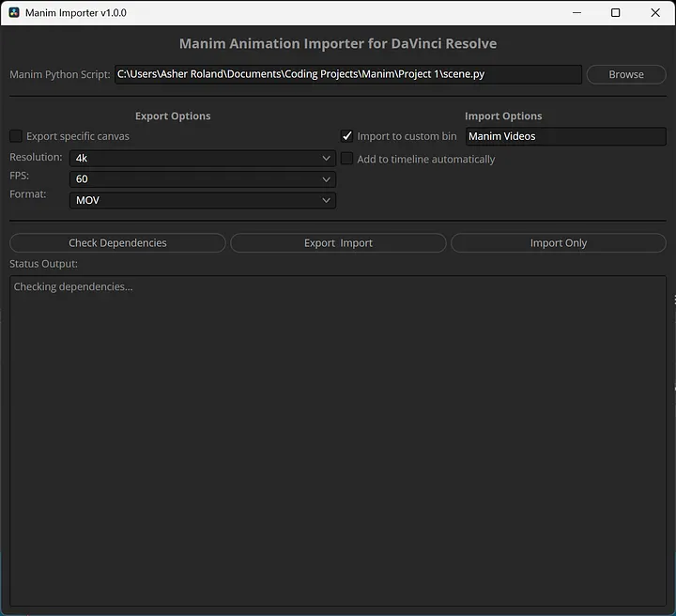
Task: Click the Browse button
Action: pos(626,74)
